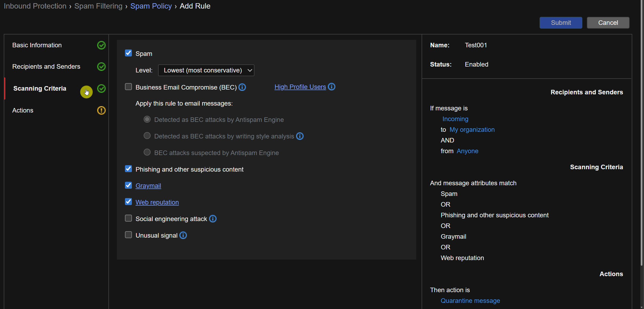
Task: Enable Business Email Compromise (BEC) checkbox
Action: (x=128, y=87)
